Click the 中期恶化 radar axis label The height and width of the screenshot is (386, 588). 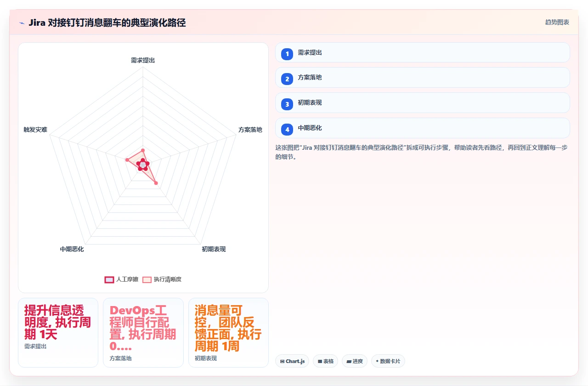click(x=72, y=249)
